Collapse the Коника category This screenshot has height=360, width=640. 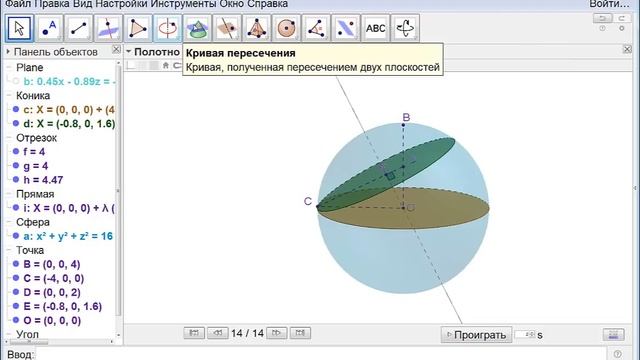[x=9, y=95]
